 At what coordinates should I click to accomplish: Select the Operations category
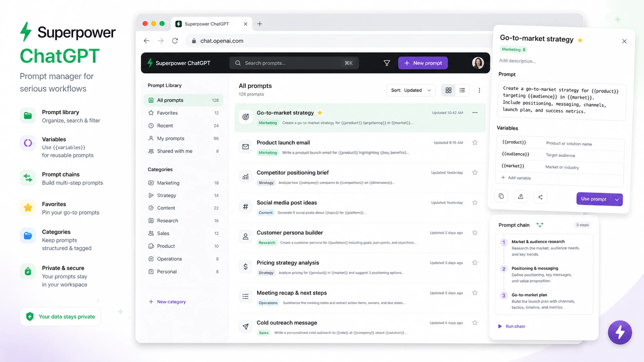click(x=183, y=259)
